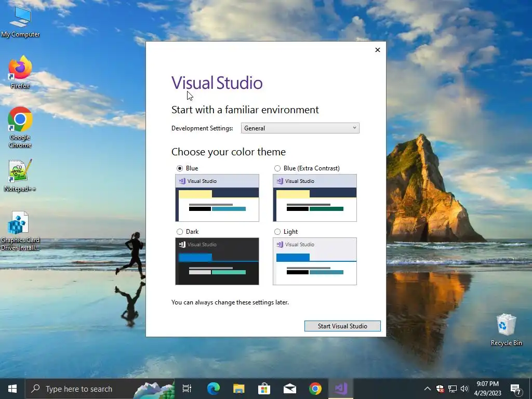The width and height of the screenshot is (532, 399).
Task: Open Google Chrome desktop shortcut
Action: 20,127
